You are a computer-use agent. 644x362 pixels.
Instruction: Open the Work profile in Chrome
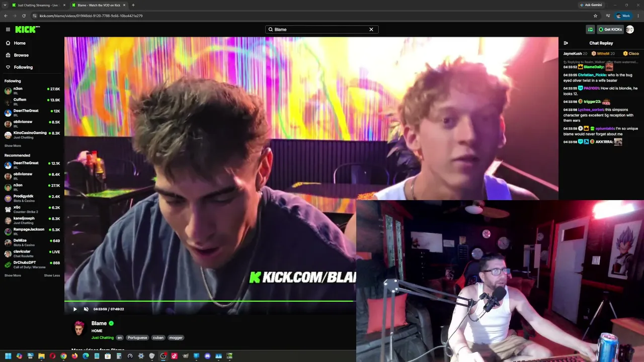point(623,16)
